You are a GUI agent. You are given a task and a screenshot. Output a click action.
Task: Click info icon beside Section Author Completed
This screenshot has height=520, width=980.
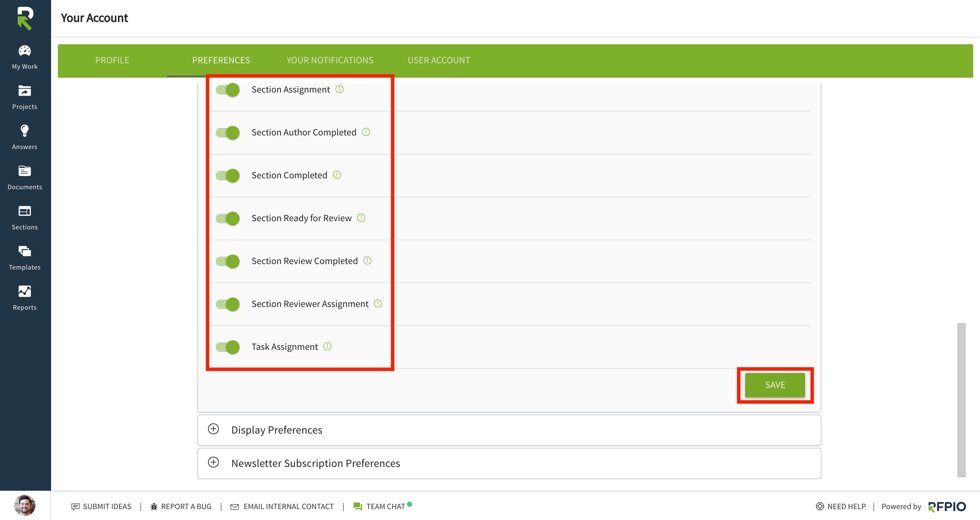(x=366, y=132)
